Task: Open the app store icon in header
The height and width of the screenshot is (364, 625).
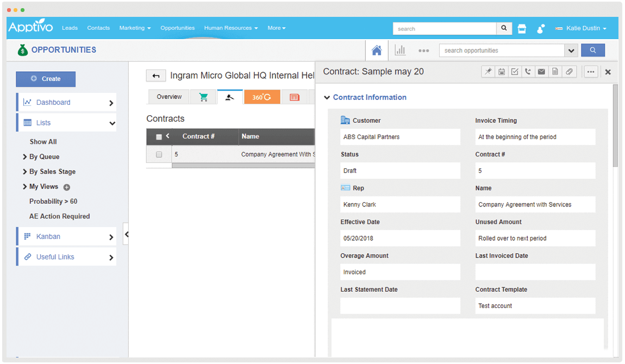Action: click(x=522, y=29)
